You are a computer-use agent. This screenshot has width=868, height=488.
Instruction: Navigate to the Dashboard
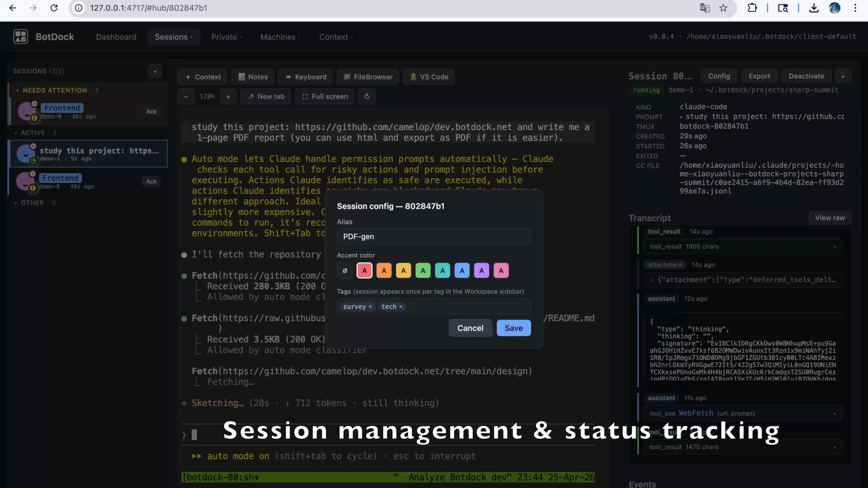click(116, 37)
